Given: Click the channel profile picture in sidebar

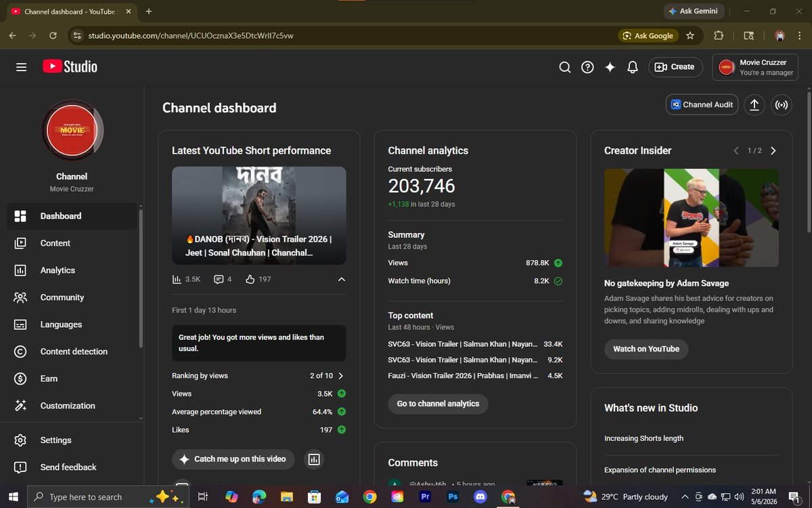Looking at the screenshot, I should point(72,129).
